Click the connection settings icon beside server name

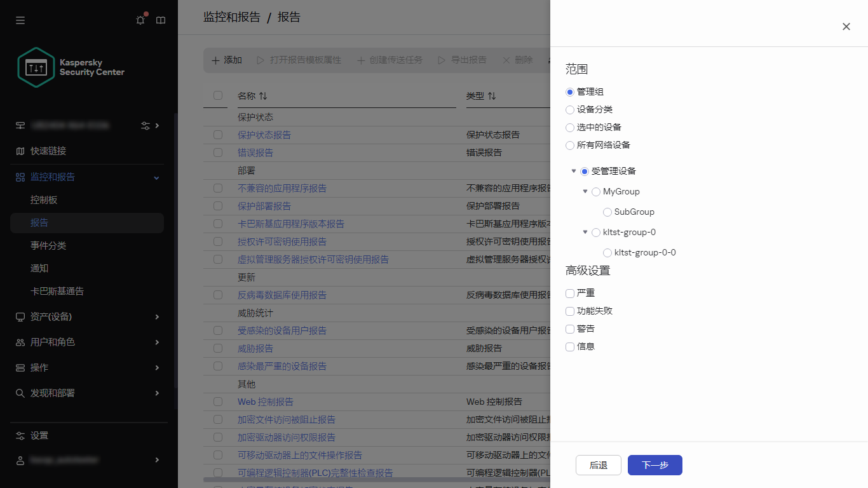point(146,125)
